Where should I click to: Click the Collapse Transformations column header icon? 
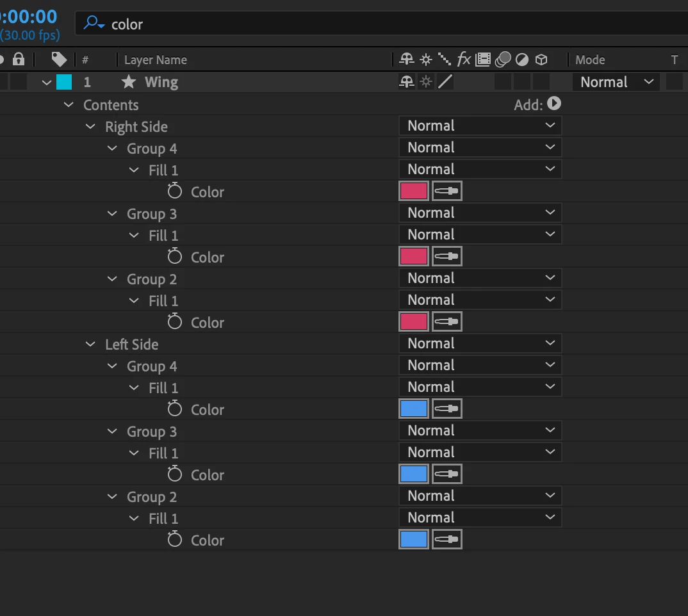click(426, 59)
